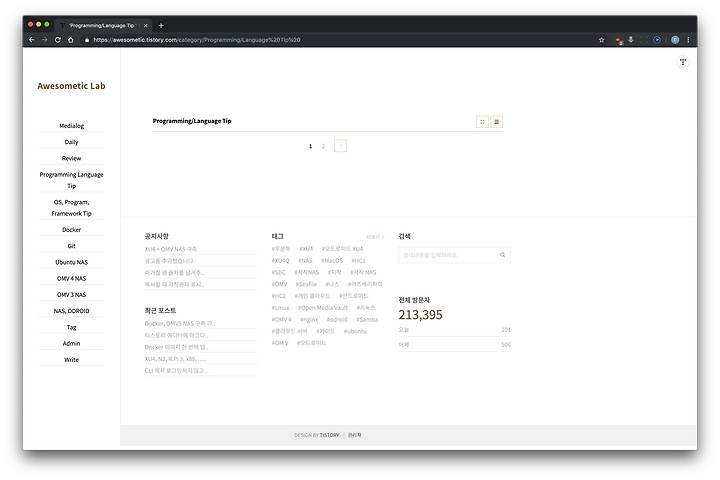This screenshot has height=480, width=720.
Task: Select the Programming/Language Tip browser tab
Action: click(x=104, y=26)
